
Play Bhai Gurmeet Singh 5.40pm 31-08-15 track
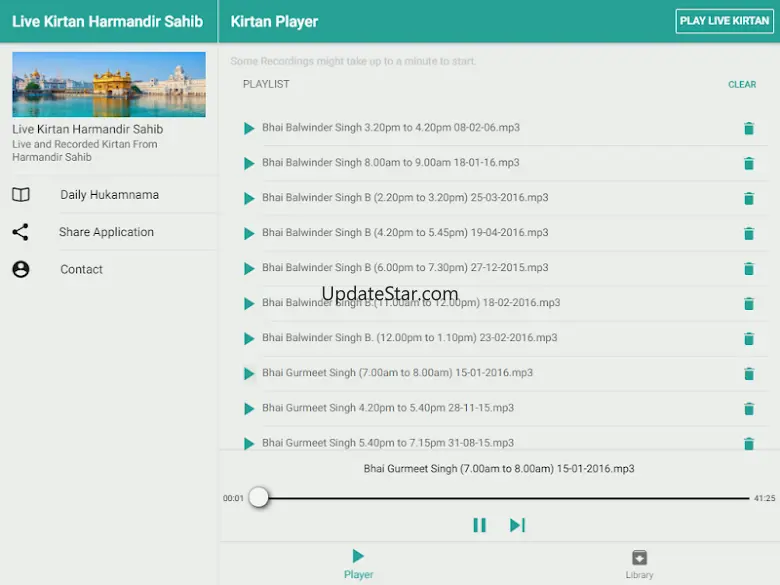tap(249, 443)
